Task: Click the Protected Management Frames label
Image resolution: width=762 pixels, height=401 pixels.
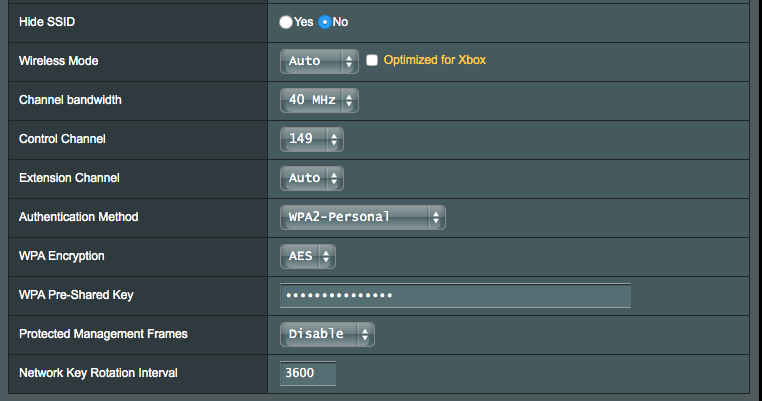Action: [x=103, y=334]
